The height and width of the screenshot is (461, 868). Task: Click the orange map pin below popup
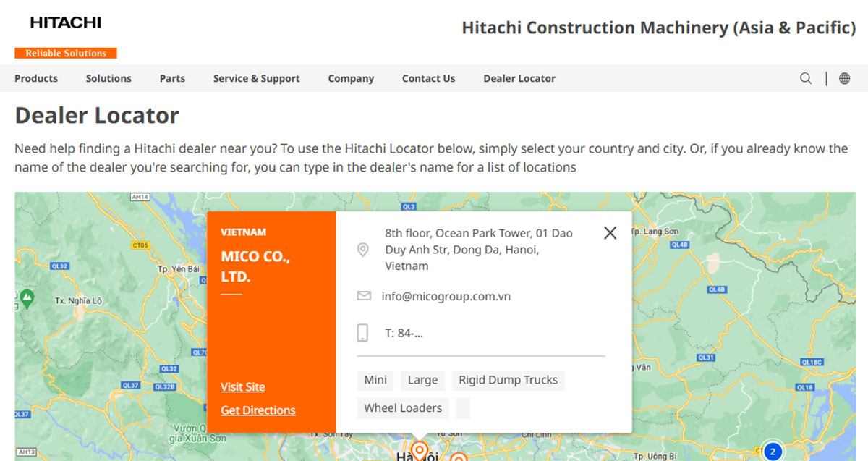[x=418, y=452]
